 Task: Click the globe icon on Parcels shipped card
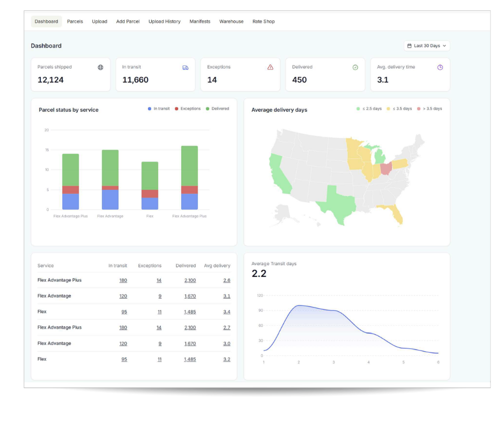pyautogui.click(x=100, y=67)
